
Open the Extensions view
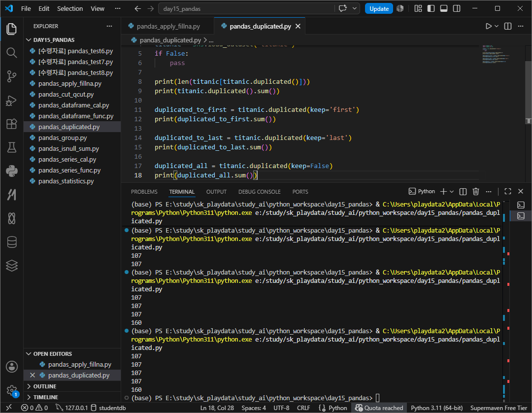11,124
